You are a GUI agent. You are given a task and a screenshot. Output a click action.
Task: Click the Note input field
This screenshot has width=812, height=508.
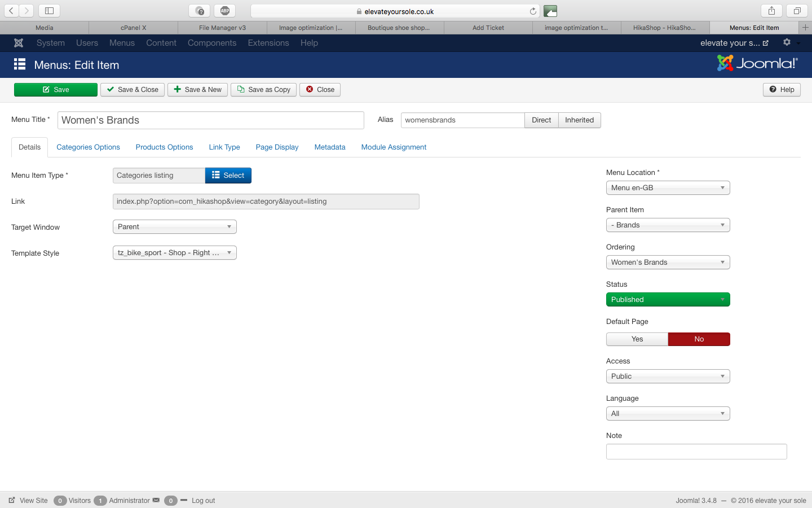[x=696, y=452]
